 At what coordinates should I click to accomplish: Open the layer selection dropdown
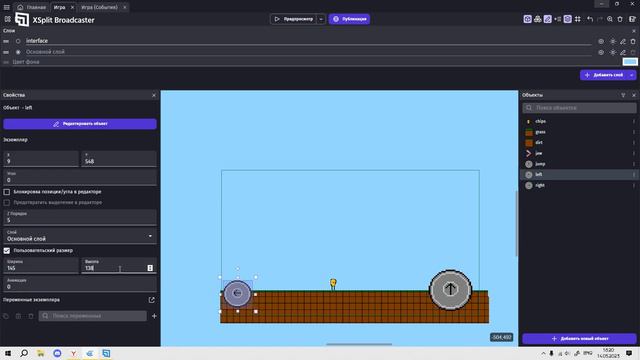pos(80,236)
